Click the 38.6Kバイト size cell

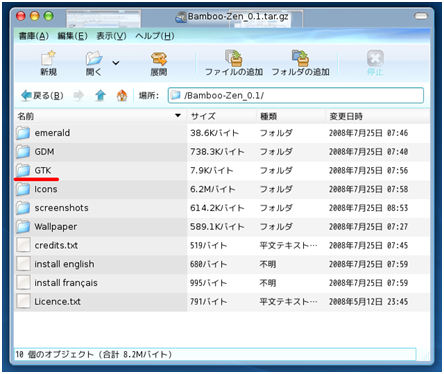215,133
